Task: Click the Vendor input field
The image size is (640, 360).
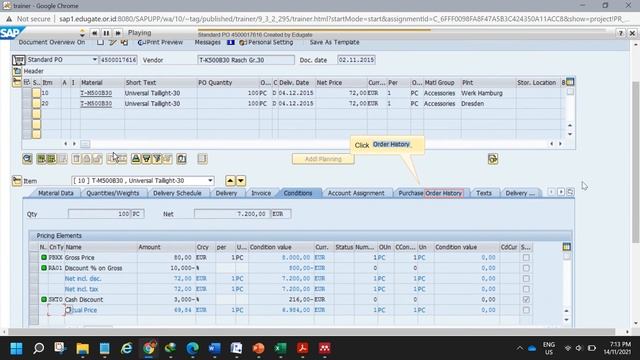Action: click(246, 60)
